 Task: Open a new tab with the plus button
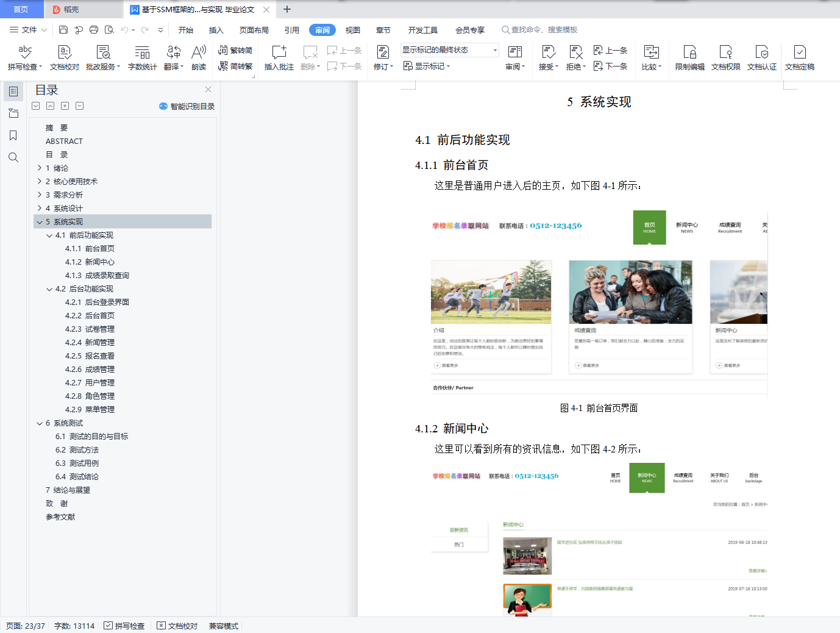[287, 9]
